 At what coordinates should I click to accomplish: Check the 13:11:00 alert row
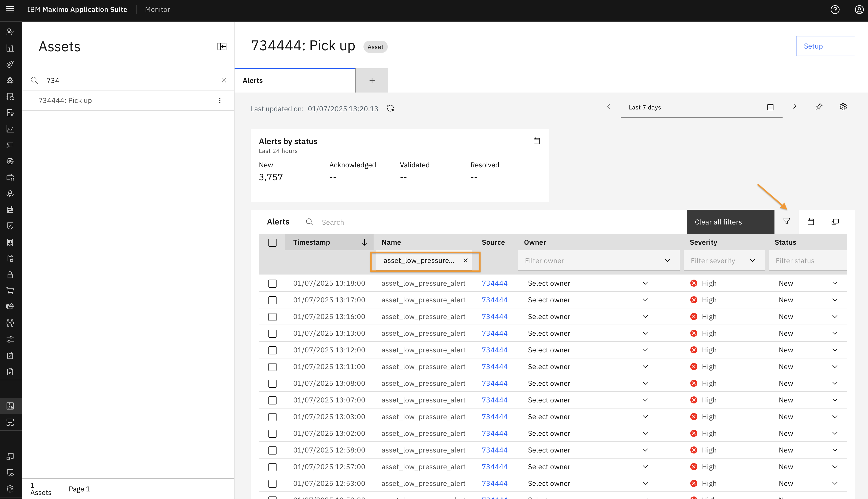272,367
